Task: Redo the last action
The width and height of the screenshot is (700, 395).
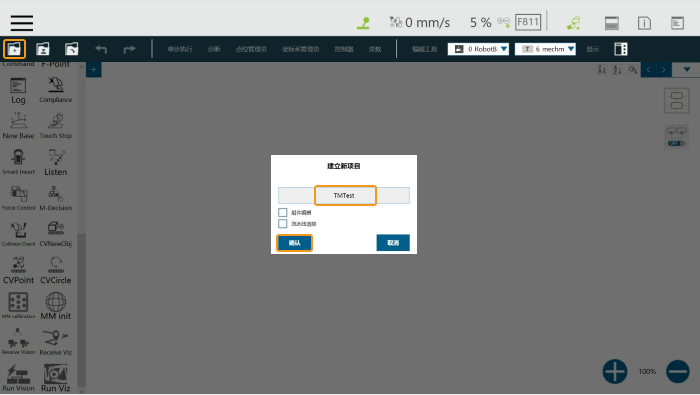Action: point(129,49)
